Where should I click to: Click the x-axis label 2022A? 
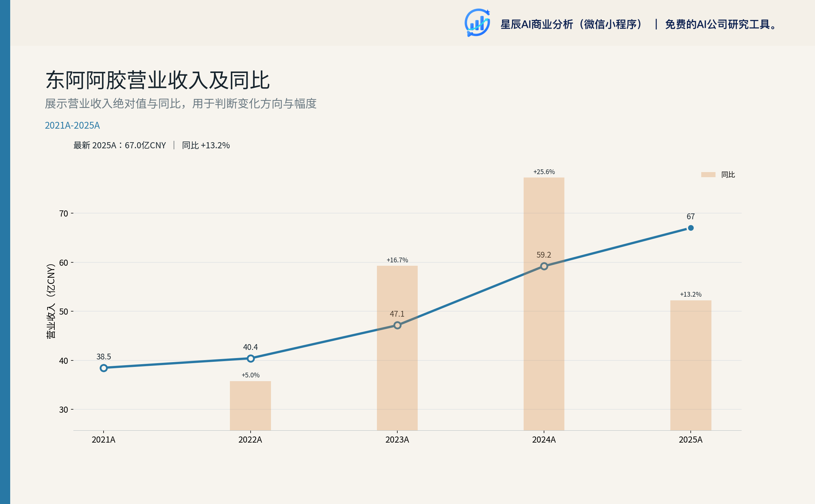250,440
